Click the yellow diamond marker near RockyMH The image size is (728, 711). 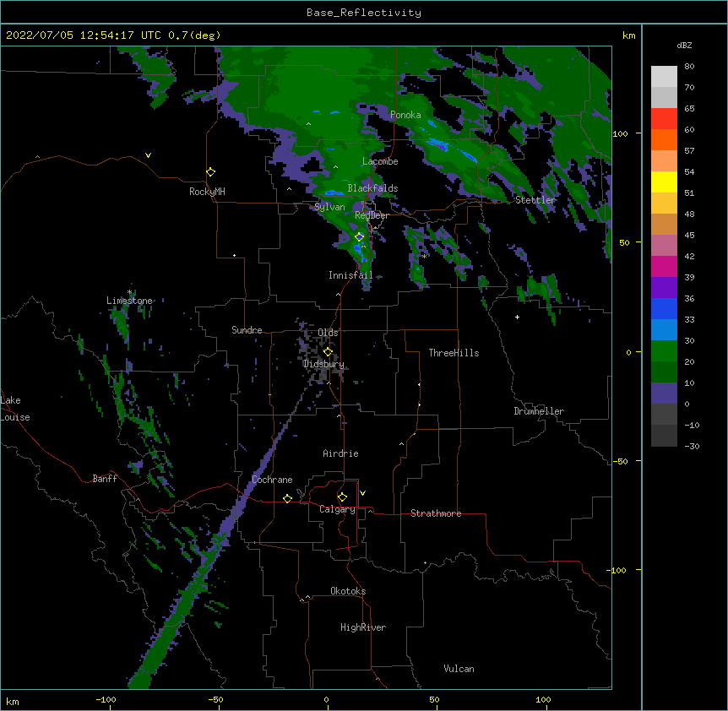click(211, 172)
